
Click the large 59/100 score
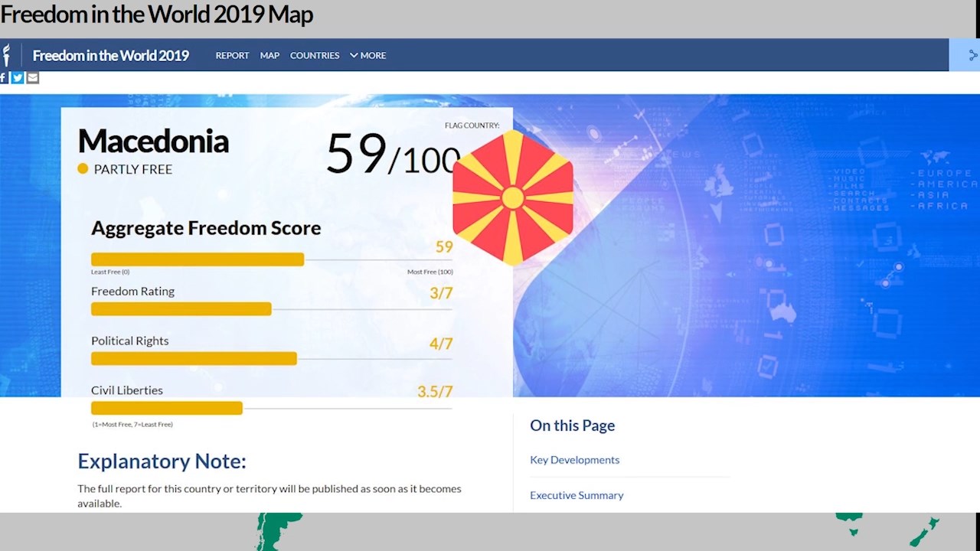pyautogui.click(x=394, y=154)
